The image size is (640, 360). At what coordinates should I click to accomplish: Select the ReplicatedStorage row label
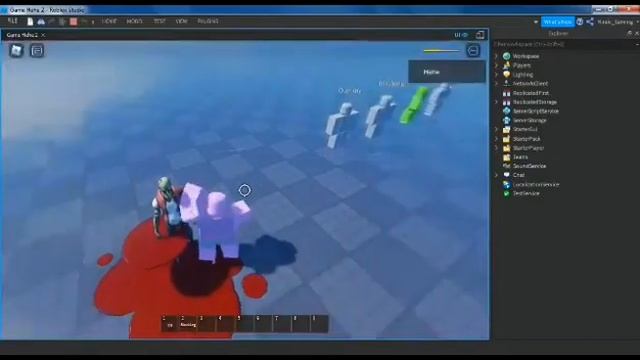(x=535, y=102)
